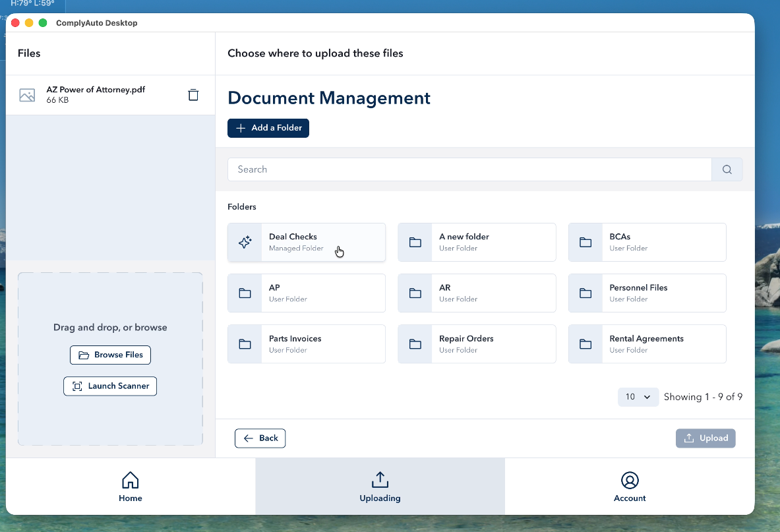Open the page size dropdown showing 10
The height and width of the screenshot is (532, 780).
pyautogui.click(x=638, y=397)
